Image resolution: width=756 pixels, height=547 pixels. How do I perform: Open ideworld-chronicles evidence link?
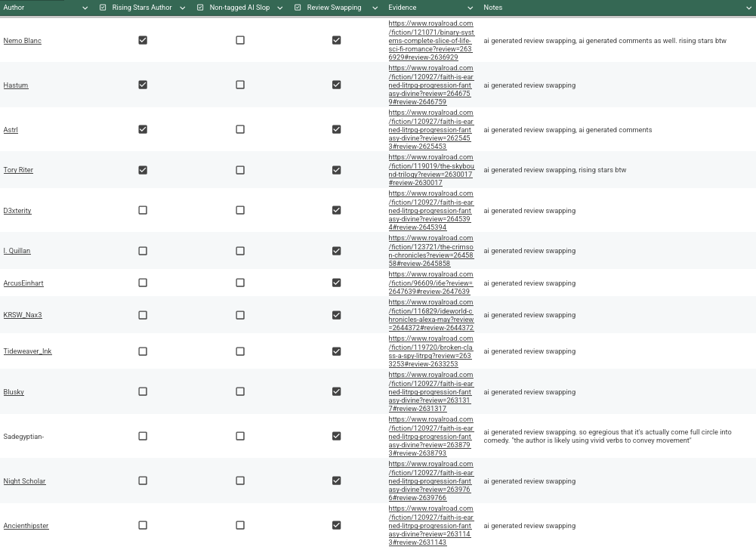[431, 315]
